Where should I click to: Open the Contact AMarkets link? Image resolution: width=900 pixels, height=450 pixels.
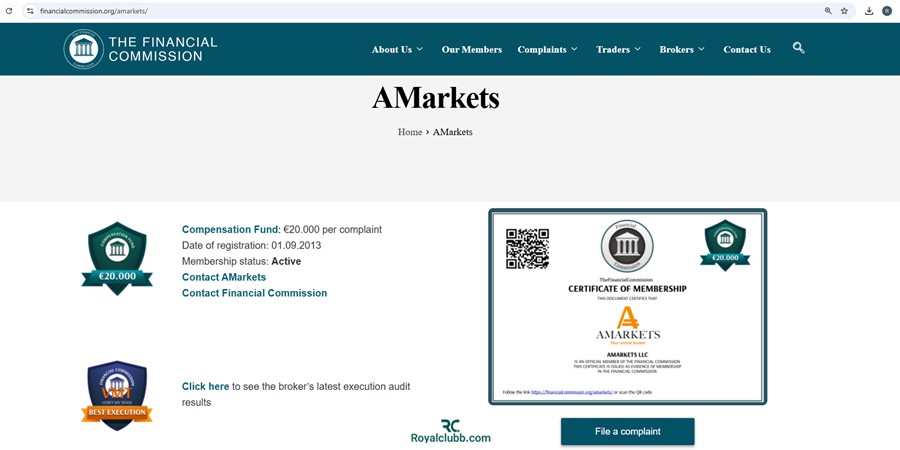coord(224,277)
